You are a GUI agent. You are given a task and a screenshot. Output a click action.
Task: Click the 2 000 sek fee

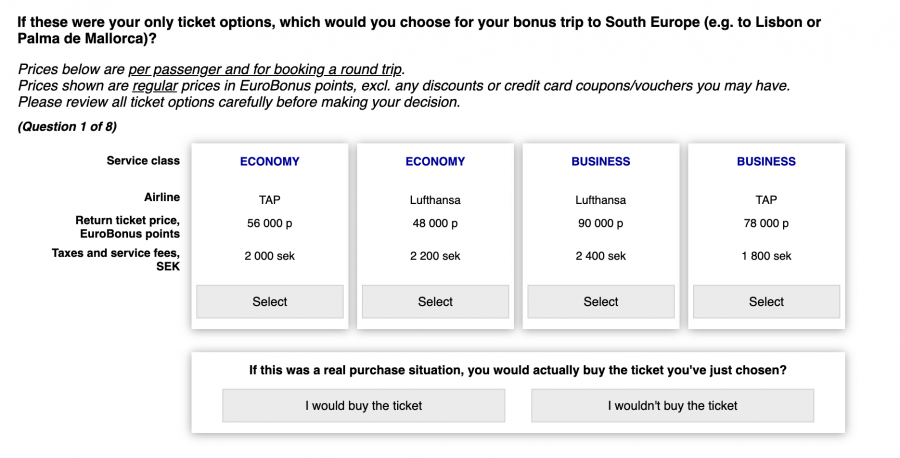point(269,257)
